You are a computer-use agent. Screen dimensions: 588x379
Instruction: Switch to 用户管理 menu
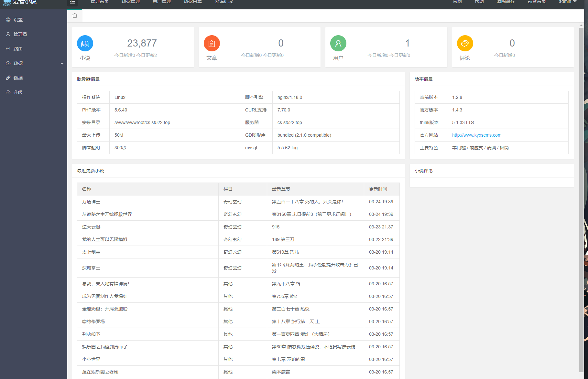click(162, 2)
